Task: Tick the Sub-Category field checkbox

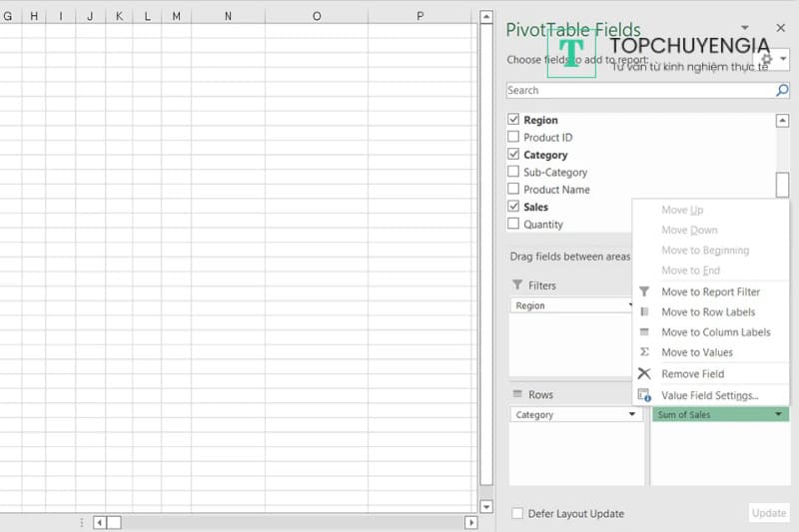Action: [513, 173]
